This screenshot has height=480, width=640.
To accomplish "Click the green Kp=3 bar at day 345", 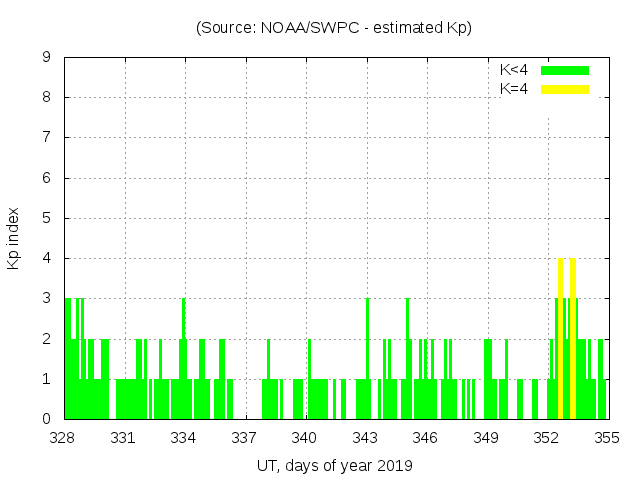I will pyautogui.click(x=407, y=360).
